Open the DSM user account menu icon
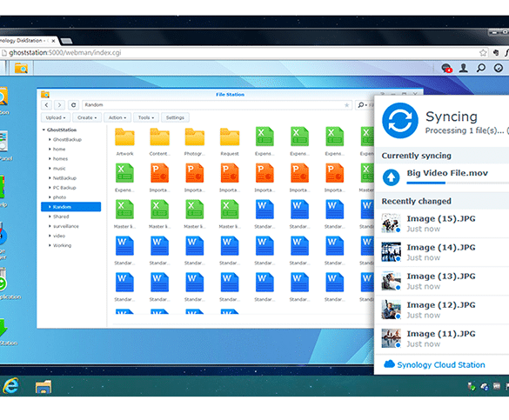 point(464,68)
